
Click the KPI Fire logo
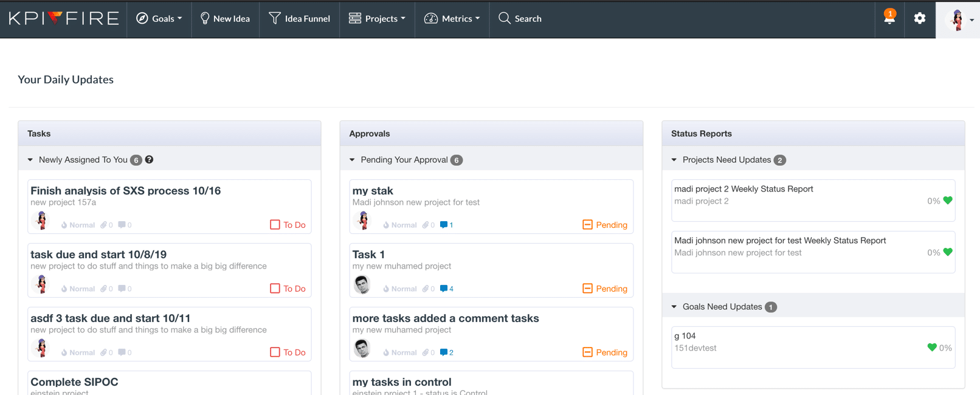[64, 19]
